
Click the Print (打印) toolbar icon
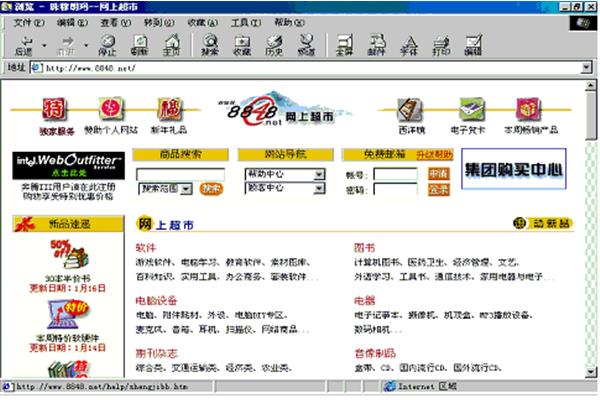point(439,43)
